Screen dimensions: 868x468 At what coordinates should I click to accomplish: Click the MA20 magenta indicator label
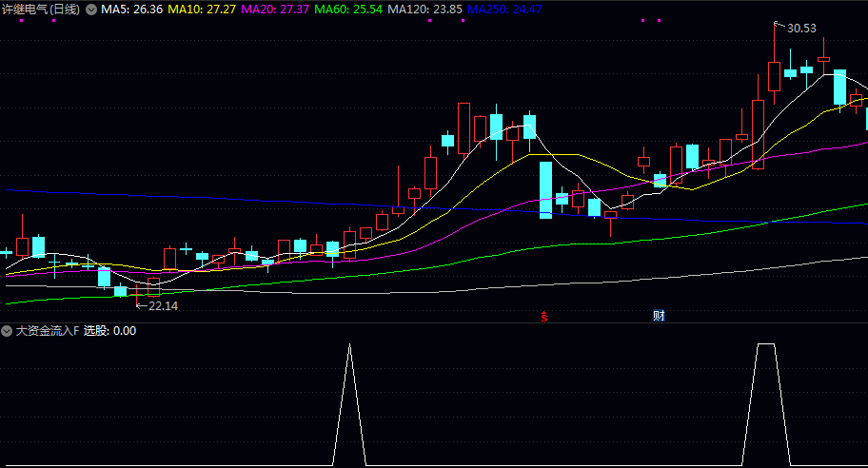point(274,9)
